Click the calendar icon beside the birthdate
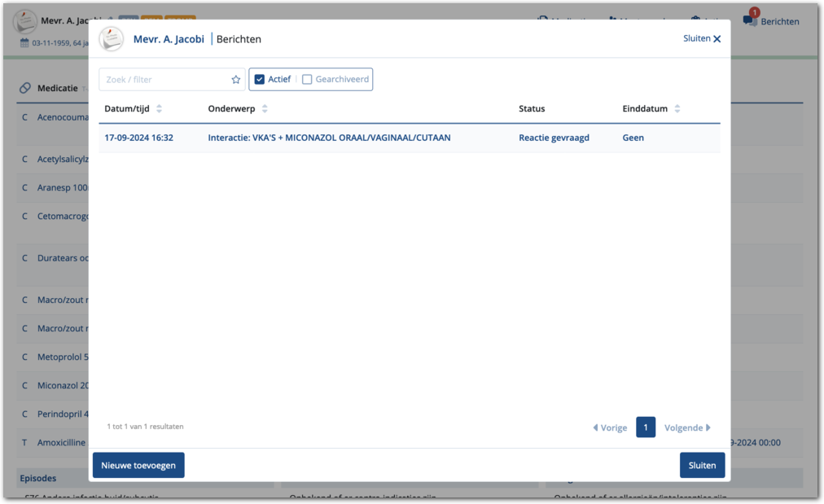Image resolution: width=824 pixels, height=504 pixels. coord(25,43)
